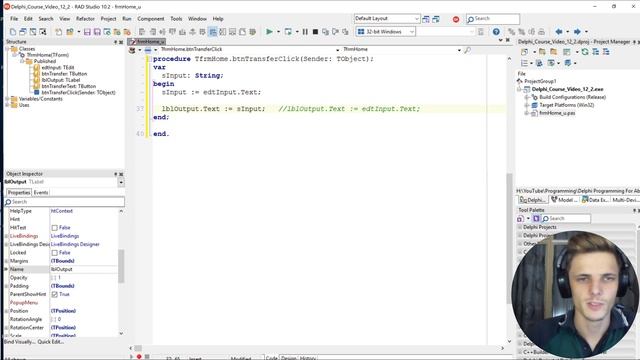640x360 pixels.
Task: Expand the Margins property
Action: 6,261
